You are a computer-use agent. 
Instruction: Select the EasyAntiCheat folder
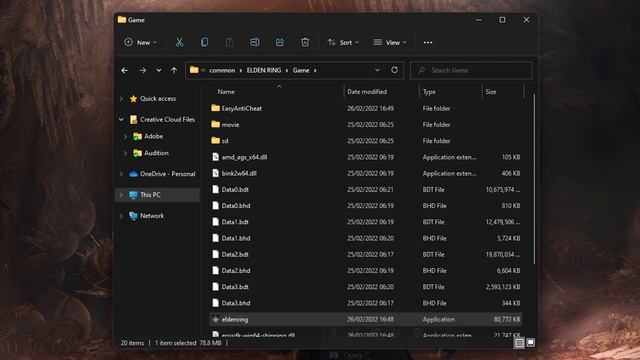[242, 108]
